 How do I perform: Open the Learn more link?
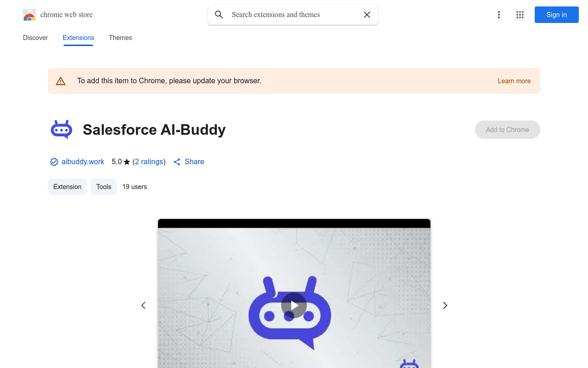click(514, 81)
